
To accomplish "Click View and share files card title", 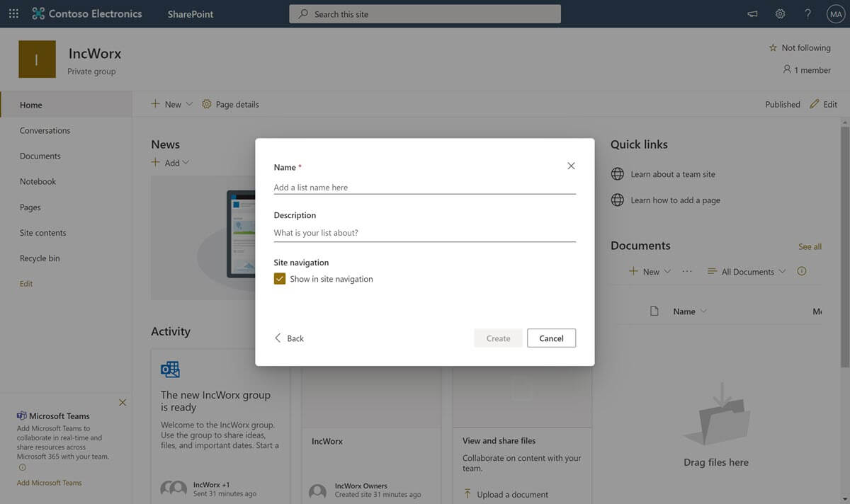I will (x=499, y=440).
